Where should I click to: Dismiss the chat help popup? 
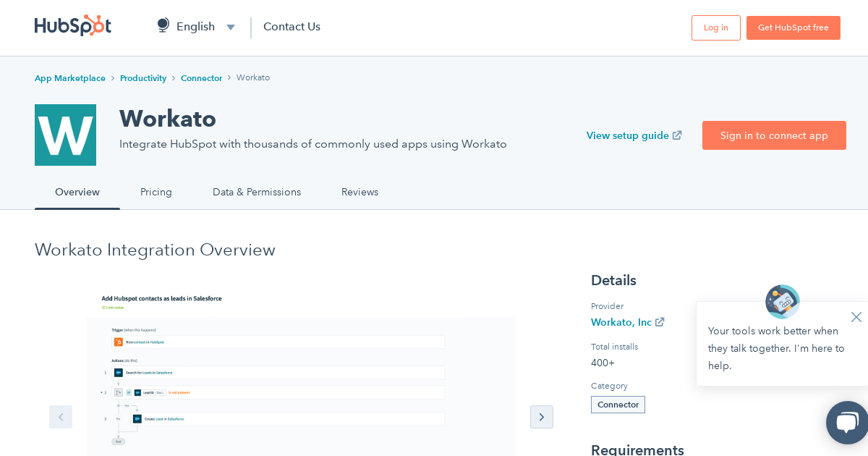[856, 317]
